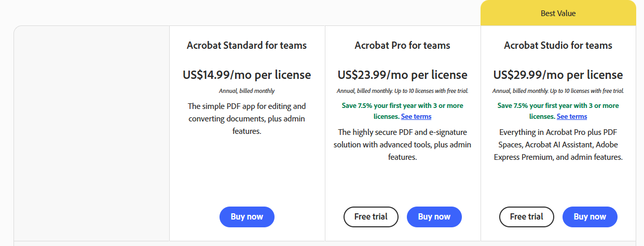This screenshot has height=246, width=644.
Task: Click the yellow Best Value banner
Action: [x=558, y=13]
